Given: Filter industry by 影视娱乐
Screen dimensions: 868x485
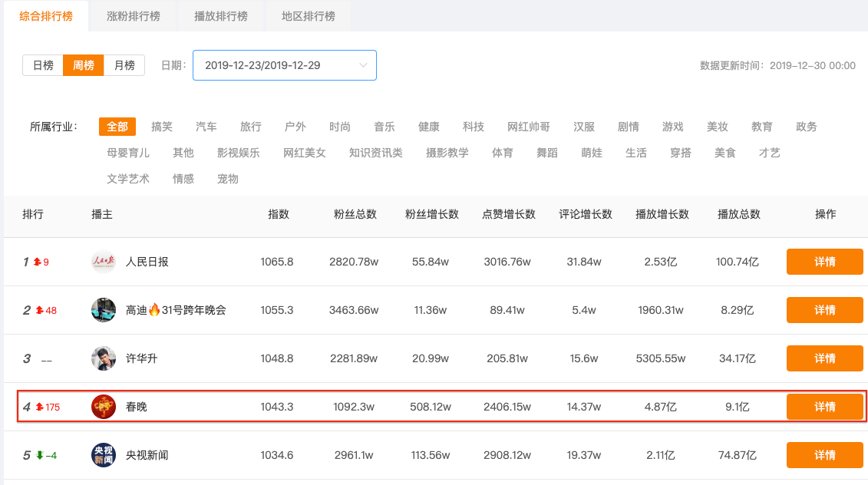Looking at the screenshot, I should click(239, 153).
